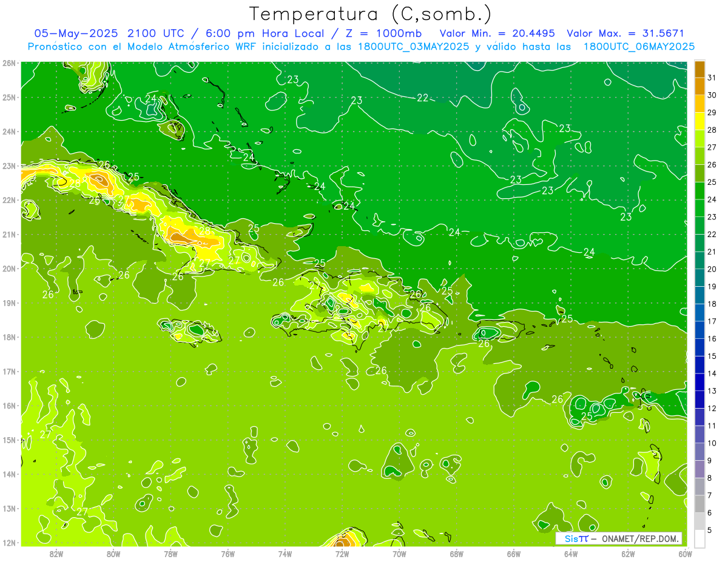Click the '24N' latitude axis label

(x=8, y=132)
